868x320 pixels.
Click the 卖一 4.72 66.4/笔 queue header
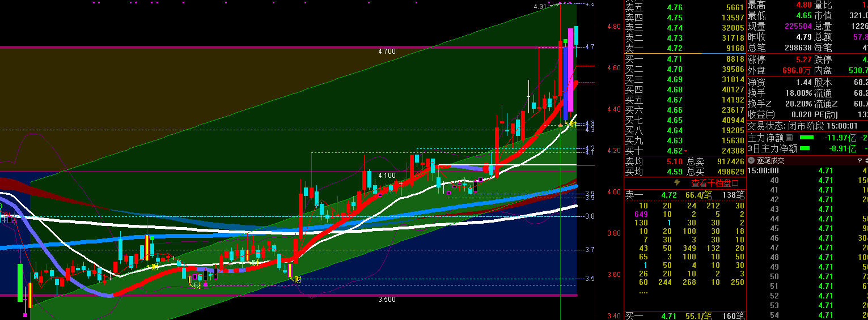click(x=685, y=195)
